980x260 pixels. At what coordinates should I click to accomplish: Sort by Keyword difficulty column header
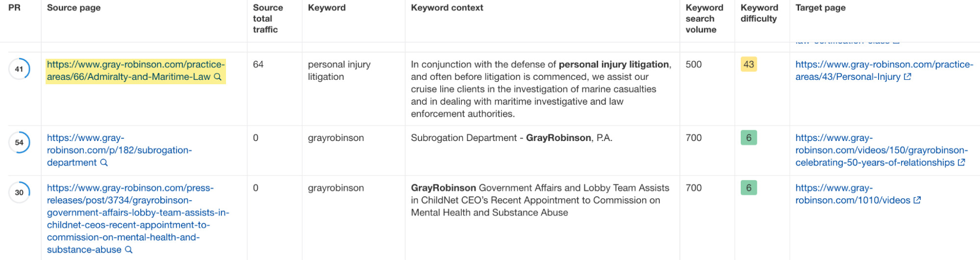[759, 13]
